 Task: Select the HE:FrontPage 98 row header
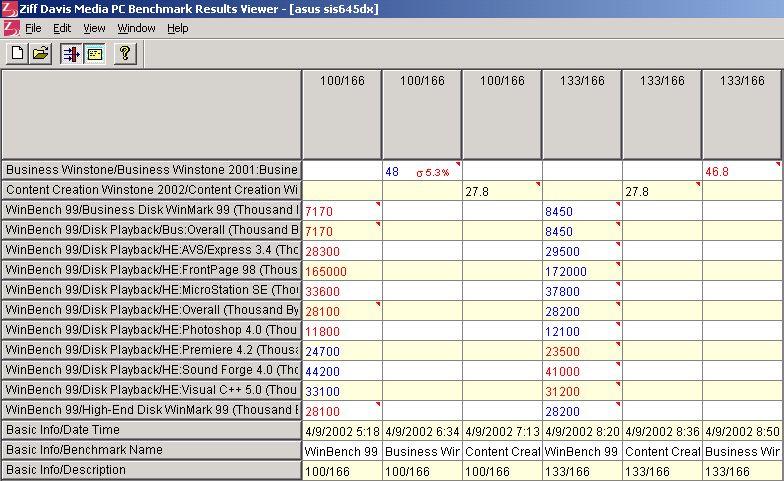(152, 270)
